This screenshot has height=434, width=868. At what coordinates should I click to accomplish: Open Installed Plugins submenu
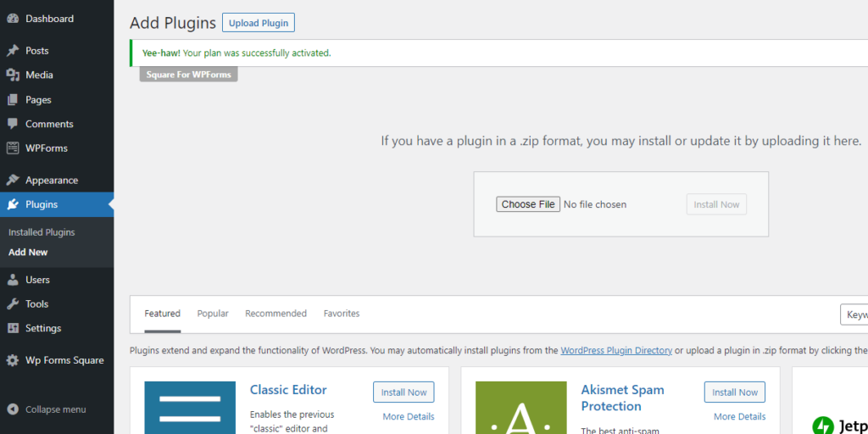click(x=42, y=232)
